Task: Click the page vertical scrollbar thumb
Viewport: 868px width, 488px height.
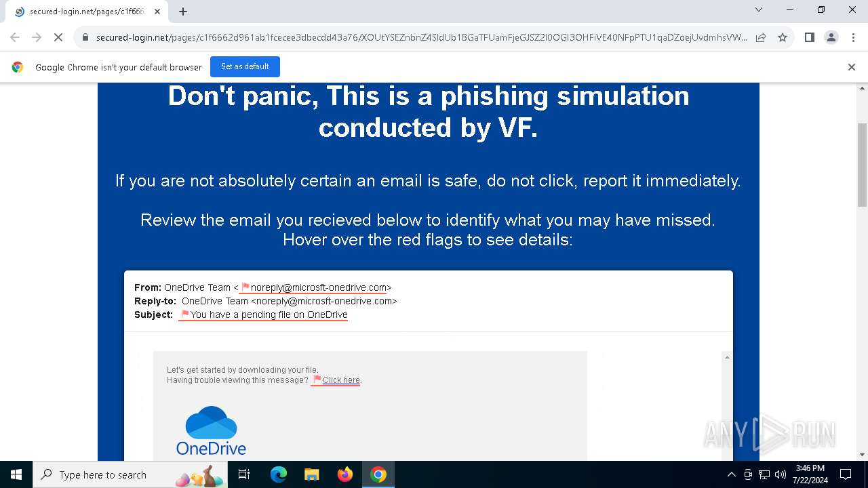Action: click(x=863, y=165)
